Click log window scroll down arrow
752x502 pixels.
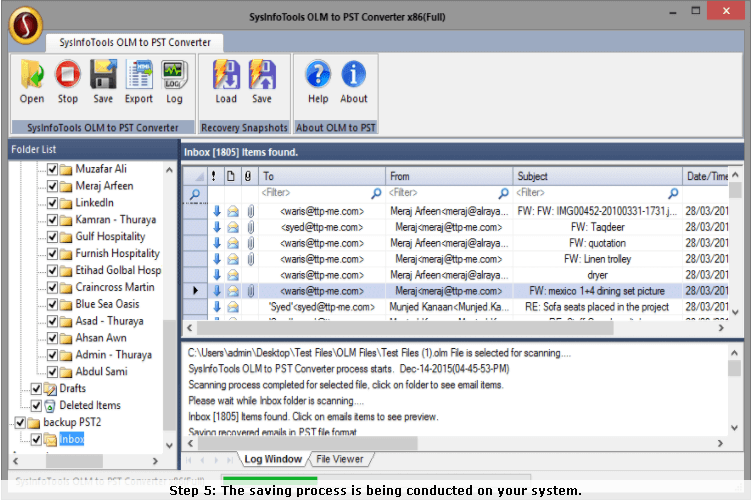pos(734,428)
